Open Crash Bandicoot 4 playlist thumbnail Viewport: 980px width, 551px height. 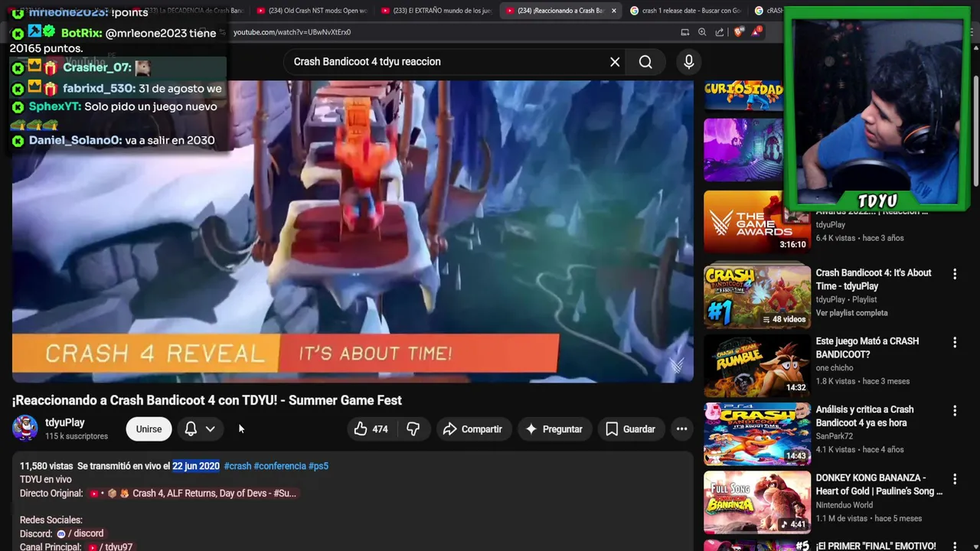757,296
